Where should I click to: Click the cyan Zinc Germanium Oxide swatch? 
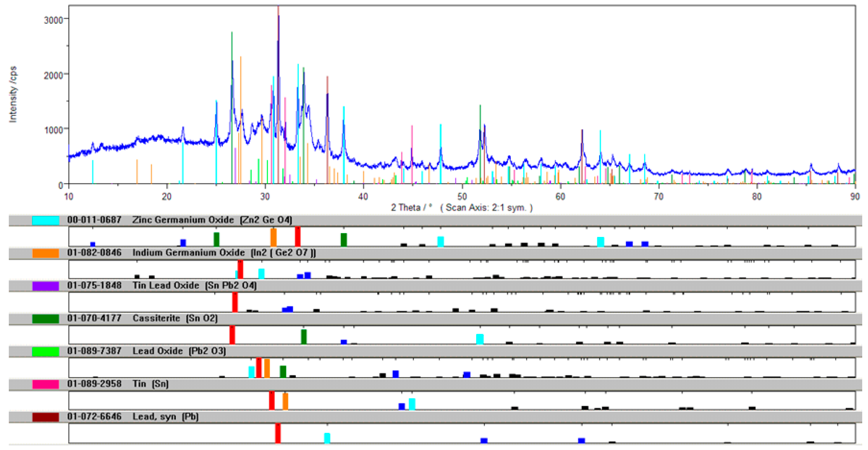tap(45, 220)
